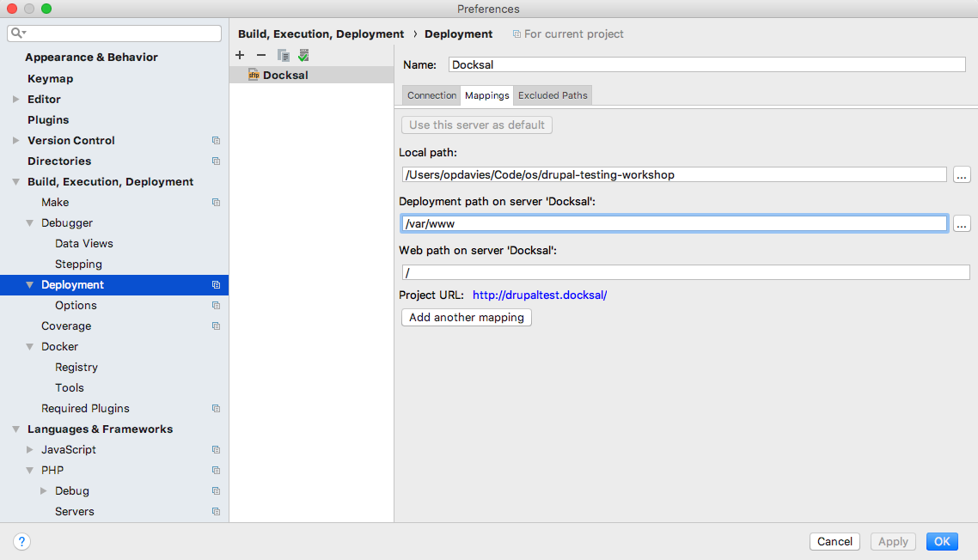Collapse the Debugger tree node
This screenshot has width=978, height=560.
[x=30, y=222]
